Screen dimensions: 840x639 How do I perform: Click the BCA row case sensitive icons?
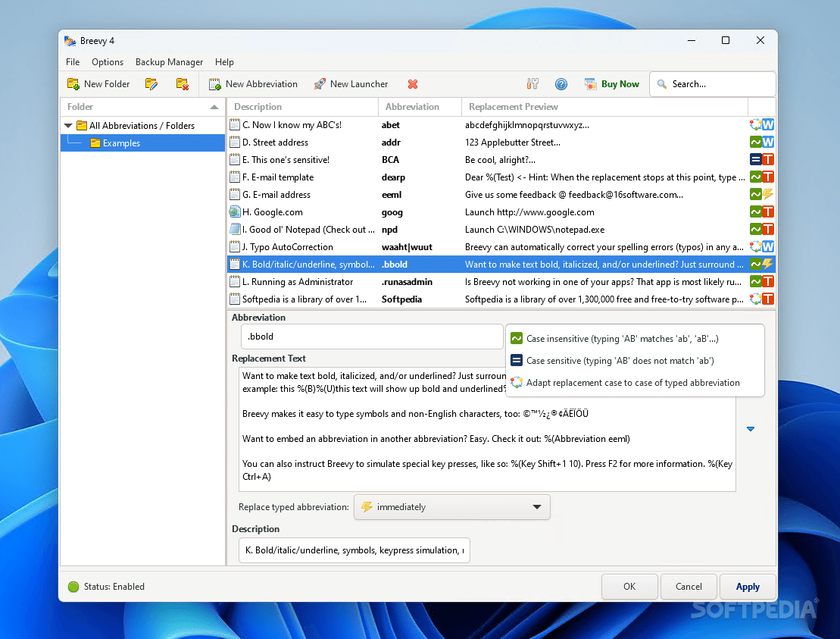[762, 160]
